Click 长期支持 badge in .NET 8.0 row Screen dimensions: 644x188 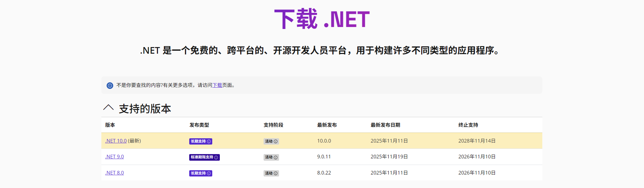[200, 173]
